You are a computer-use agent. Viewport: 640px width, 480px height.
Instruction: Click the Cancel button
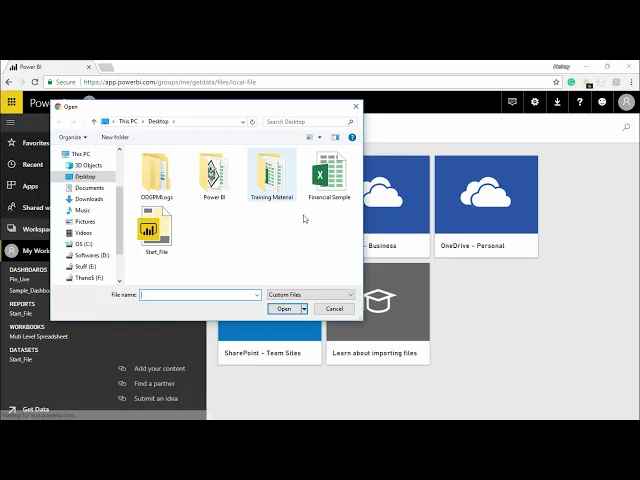334,309
